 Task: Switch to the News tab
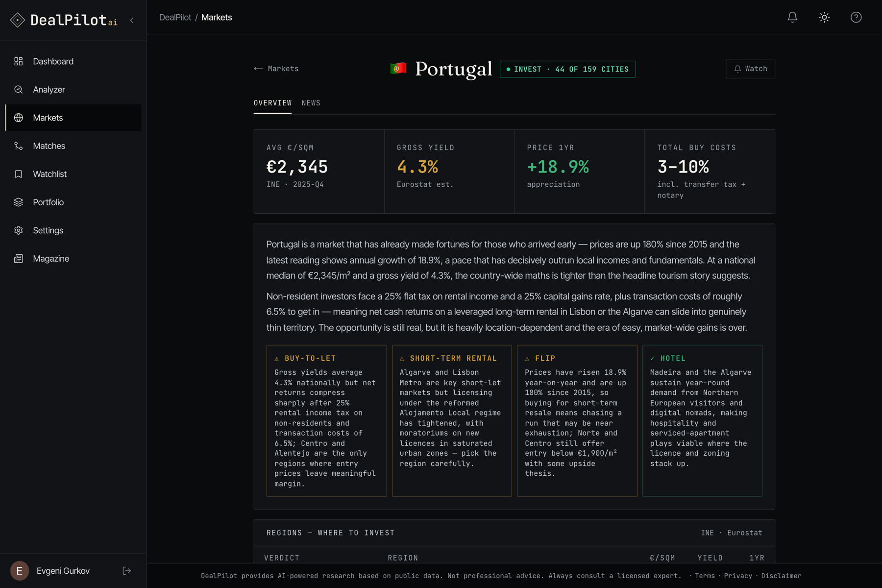tap(311, 103)
